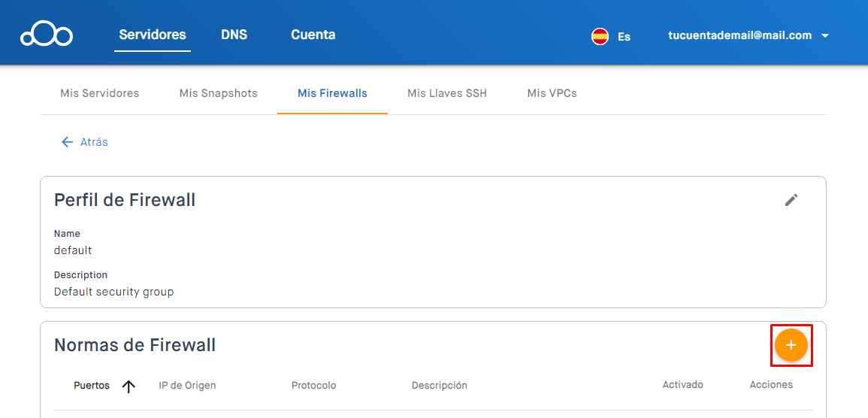Viewport: 868px width, 418px height.
Task: Click the Descripción column header
Action: coord(440,386)
